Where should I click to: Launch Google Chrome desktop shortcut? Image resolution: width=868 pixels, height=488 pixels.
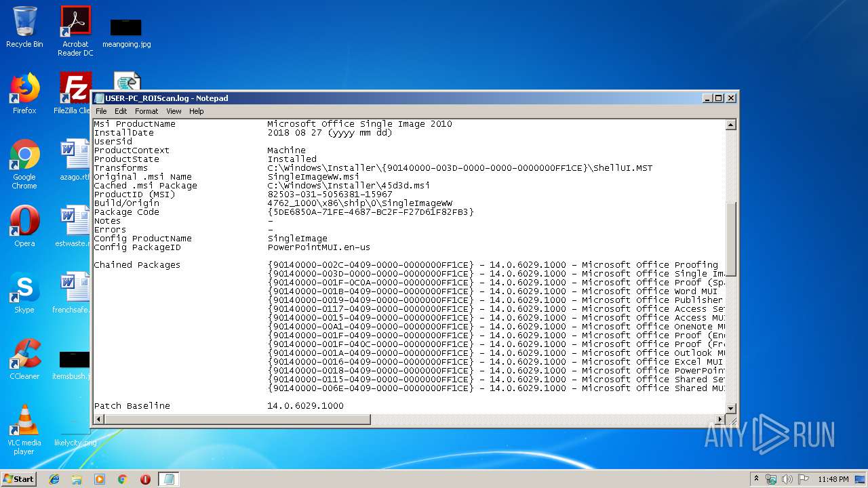[24, 164]
